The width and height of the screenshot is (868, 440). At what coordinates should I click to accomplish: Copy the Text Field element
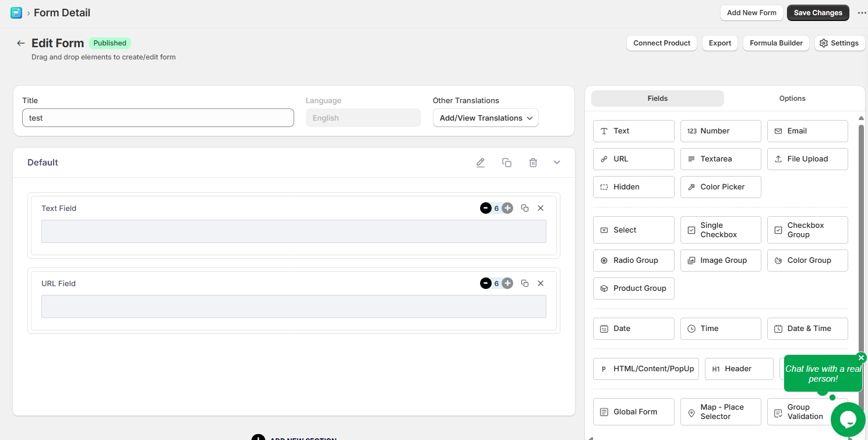click(525, 208)
